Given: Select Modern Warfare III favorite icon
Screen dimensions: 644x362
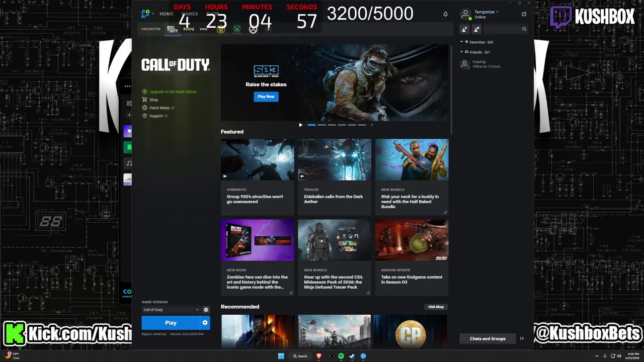Looking at the screenshot, I should (205, 29).
